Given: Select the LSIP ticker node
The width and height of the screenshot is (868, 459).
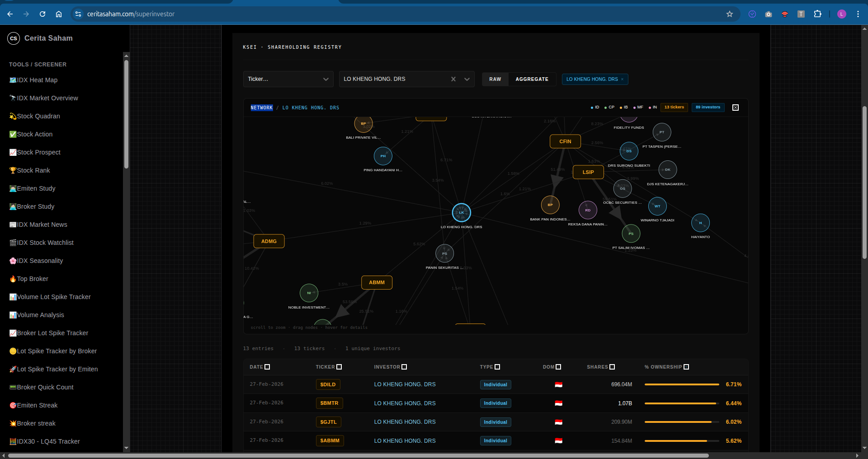Looking at the screenshot, I should (x=588, y=172).
